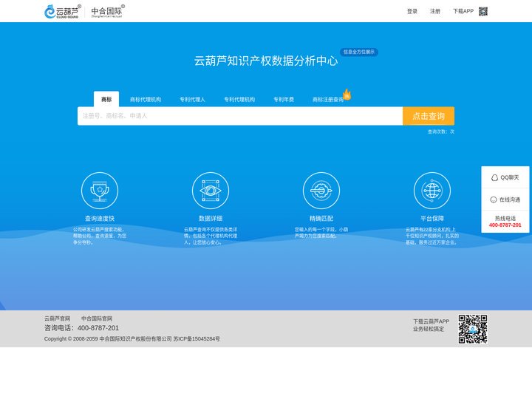
Task: Switch to the 商标注册查询 tab
Action: 328,100
